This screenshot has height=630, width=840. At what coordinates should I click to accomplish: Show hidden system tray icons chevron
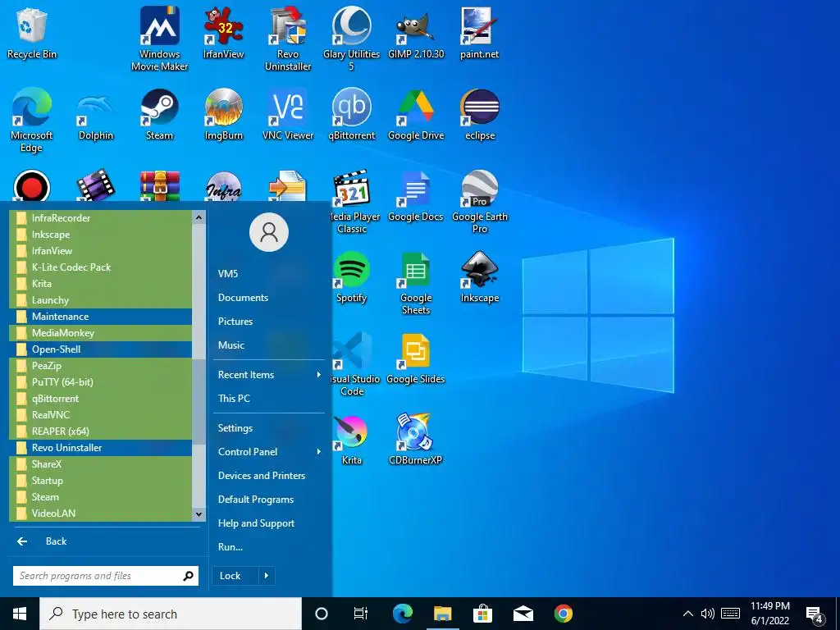(688, 614)
